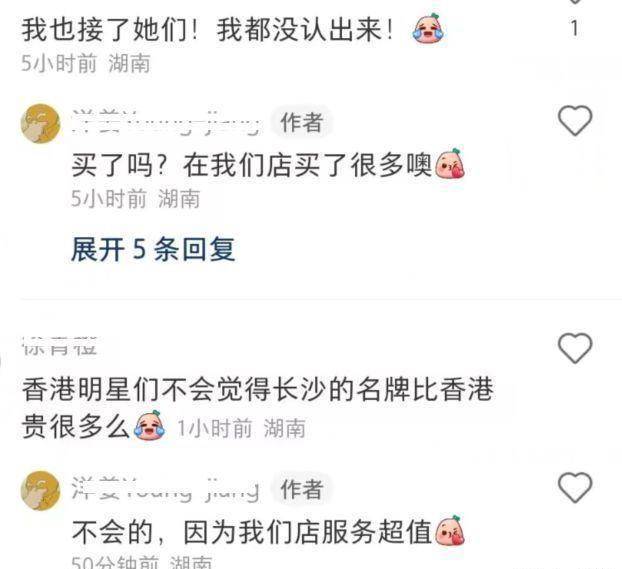Tap the 作者 badge on first author reply
Viewport: 622px width, 569px height.
[x=301, y=122]
